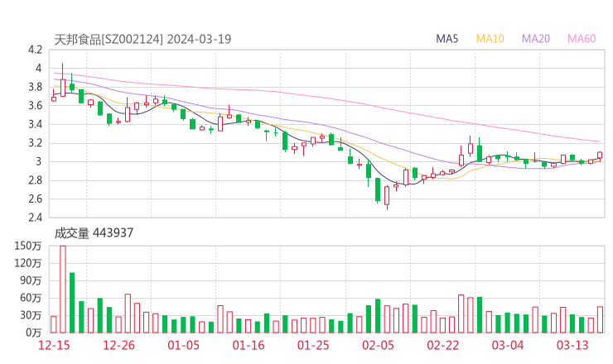Click the 120万 volume axis label
Viewport: 613px width, 364px height.
click(28, 263)
